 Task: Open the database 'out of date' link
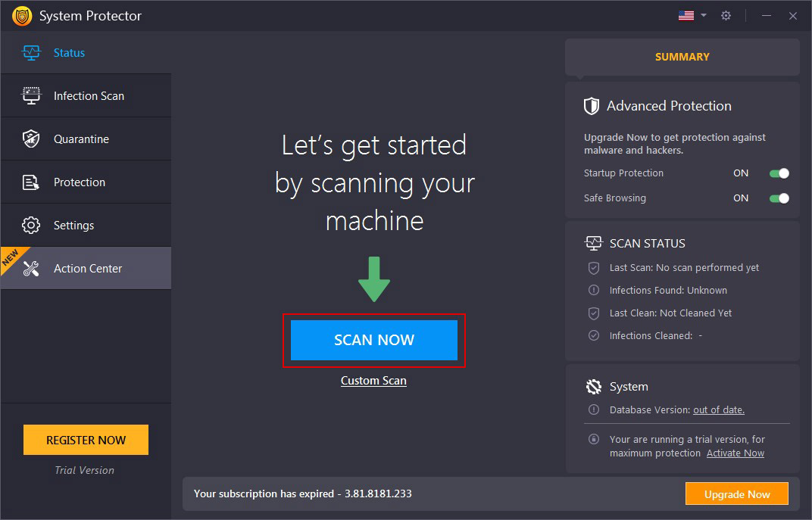coord(718,409)
